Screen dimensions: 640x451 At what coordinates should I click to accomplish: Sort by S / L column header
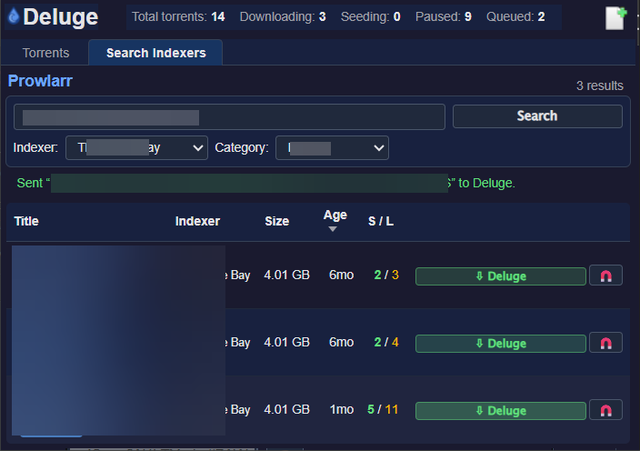click(x=381, y=221)
